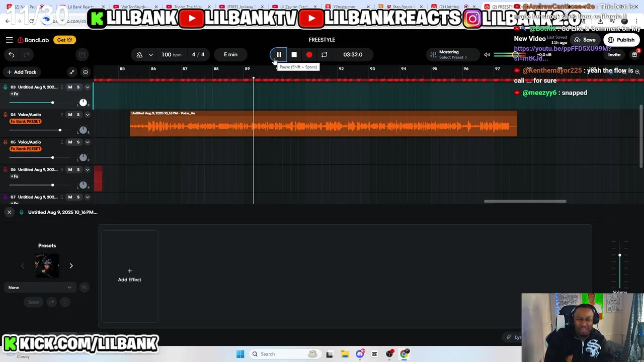Toggle the metronome icon
Screen dimensions: 644x362
pyautogui.click(x=139, y=54)
